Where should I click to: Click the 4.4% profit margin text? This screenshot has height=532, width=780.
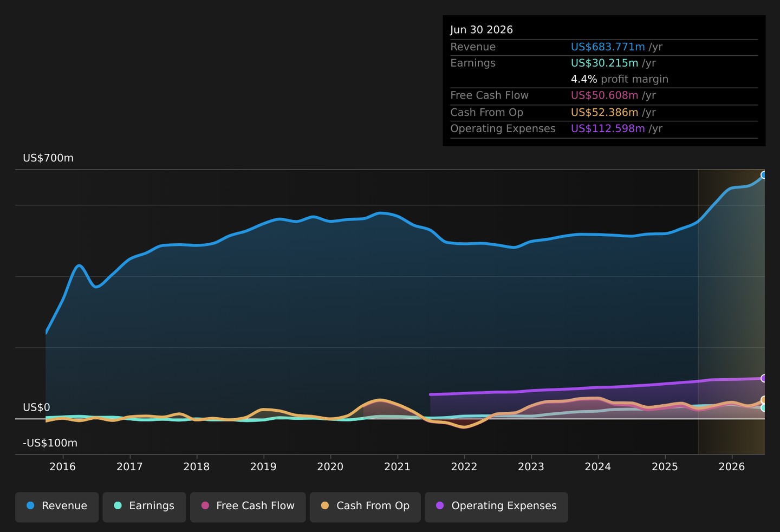coord(620,79)
